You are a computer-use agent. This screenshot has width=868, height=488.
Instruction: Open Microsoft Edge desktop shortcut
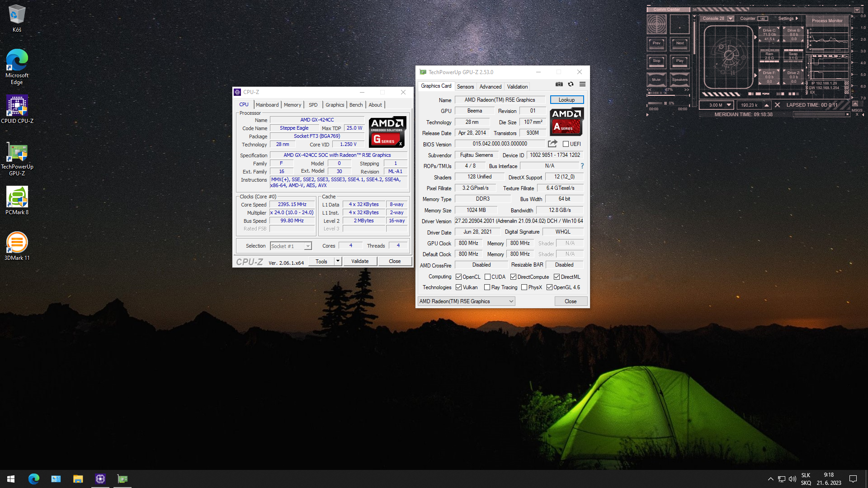coord(17,66)
